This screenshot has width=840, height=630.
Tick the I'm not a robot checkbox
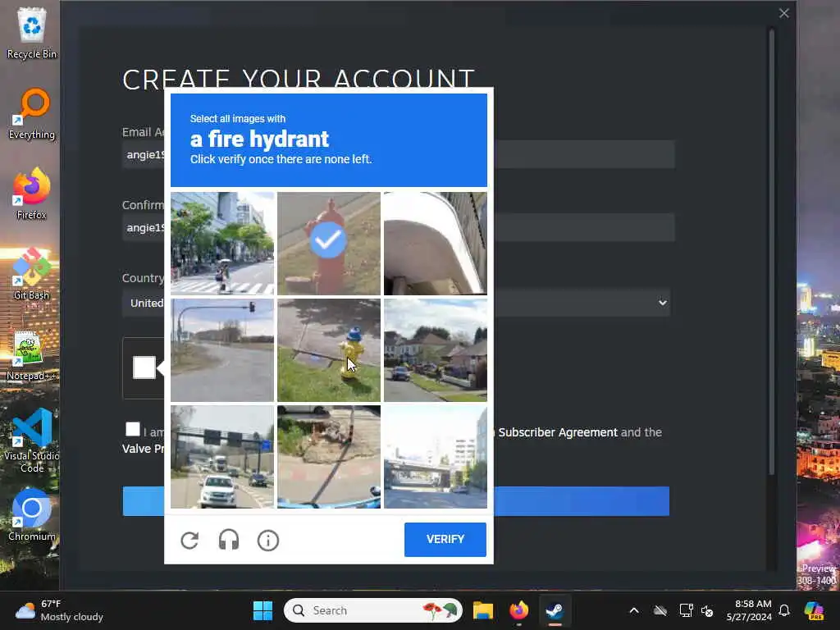click(x=144, y=367)
